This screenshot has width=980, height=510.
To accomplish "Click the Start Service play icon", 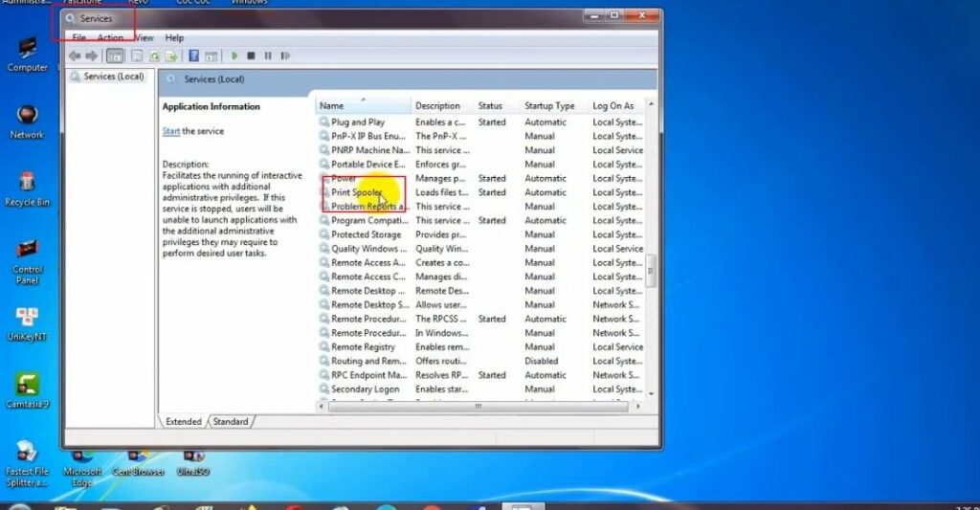I will click(234, 56).
